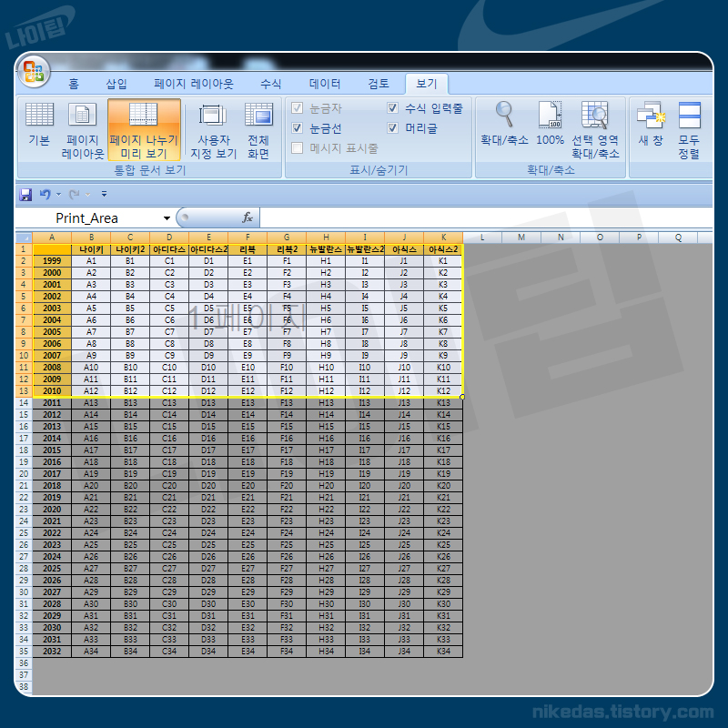Select all cells with corner button

(x=24, y=238)
